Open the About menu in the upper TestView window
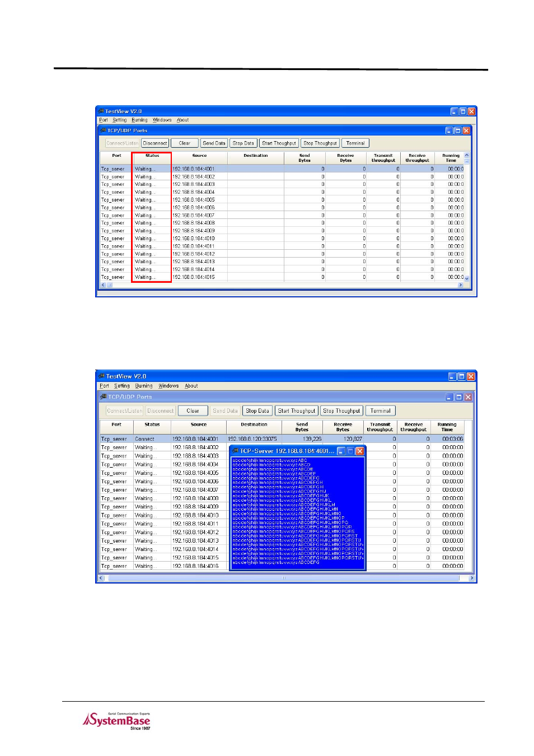 pyautogui.click(x=183, y=120)
